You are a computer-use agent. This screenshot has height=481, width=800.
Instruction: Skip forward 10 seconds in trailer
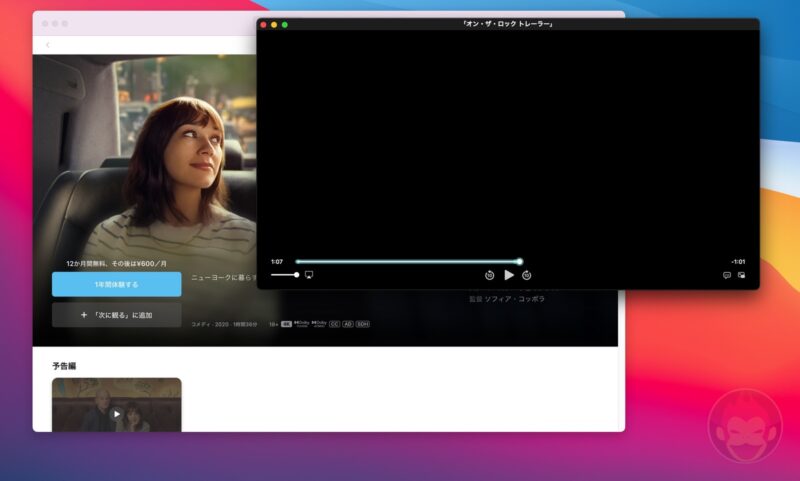[x=527, y=275]
